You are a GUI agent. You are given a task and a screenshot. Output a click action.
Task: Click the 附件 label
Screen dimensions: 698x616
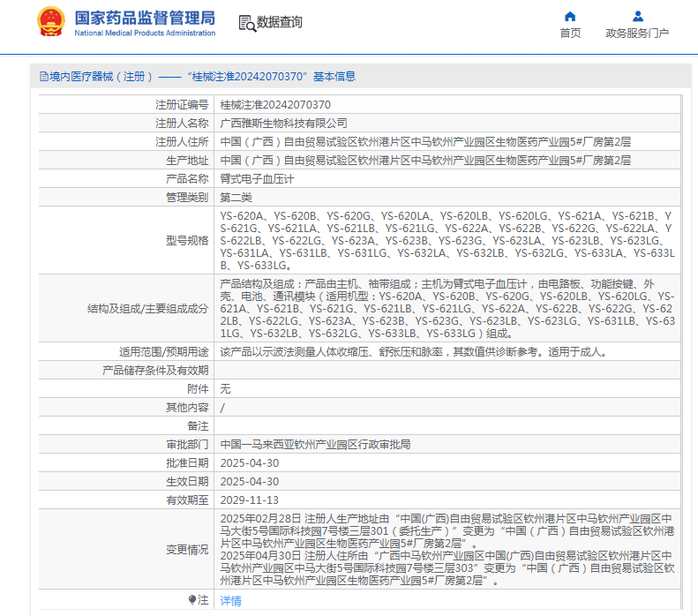198,389
